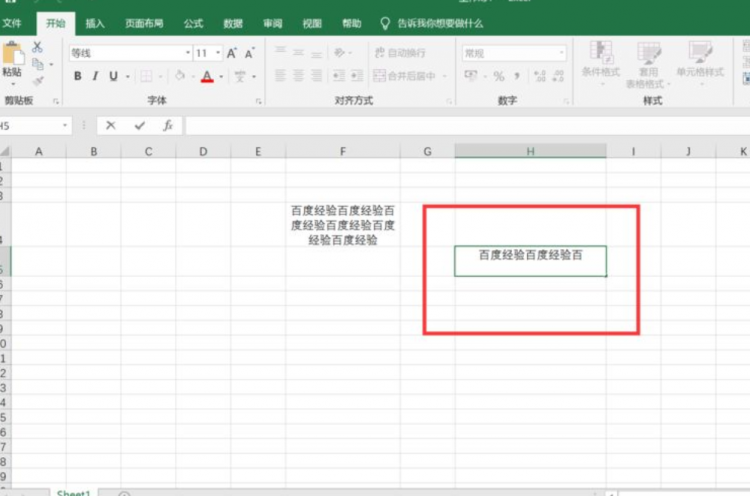Viewport: 750px width, 496px height.
Task: Click the Borders icon
Action: tap(146, 76)
